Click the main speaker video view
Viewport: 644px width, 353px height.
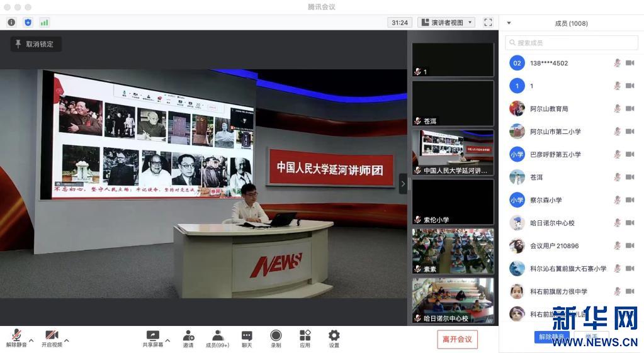(203, 184)
